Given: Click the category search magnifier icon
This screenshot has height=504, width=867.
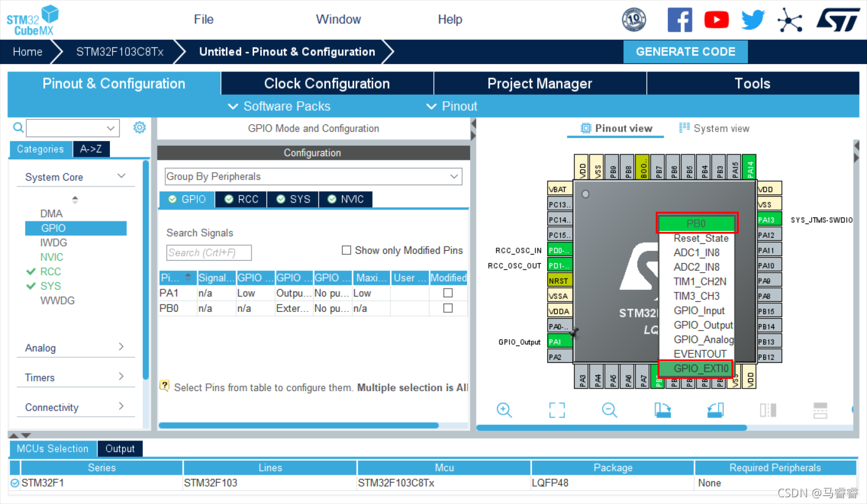Looking at the screenshot, I should click(x=18, y=128).
